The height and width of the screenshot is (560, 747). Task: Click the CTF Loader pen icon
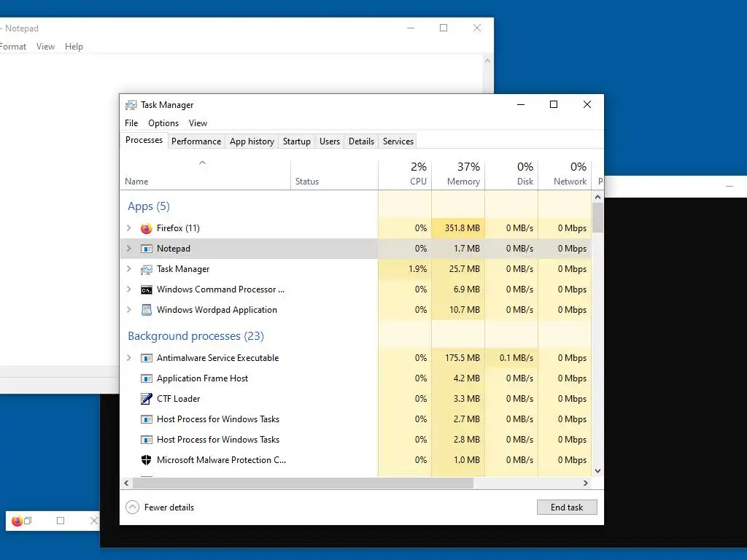pos(146,399)
